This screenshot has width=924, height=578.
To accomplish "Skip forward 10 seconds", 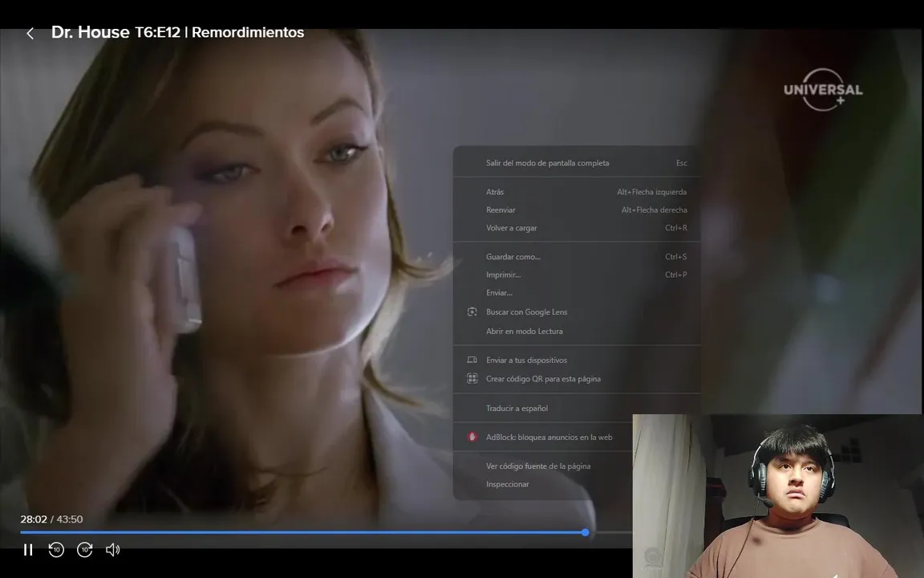I will pos(85,550).
